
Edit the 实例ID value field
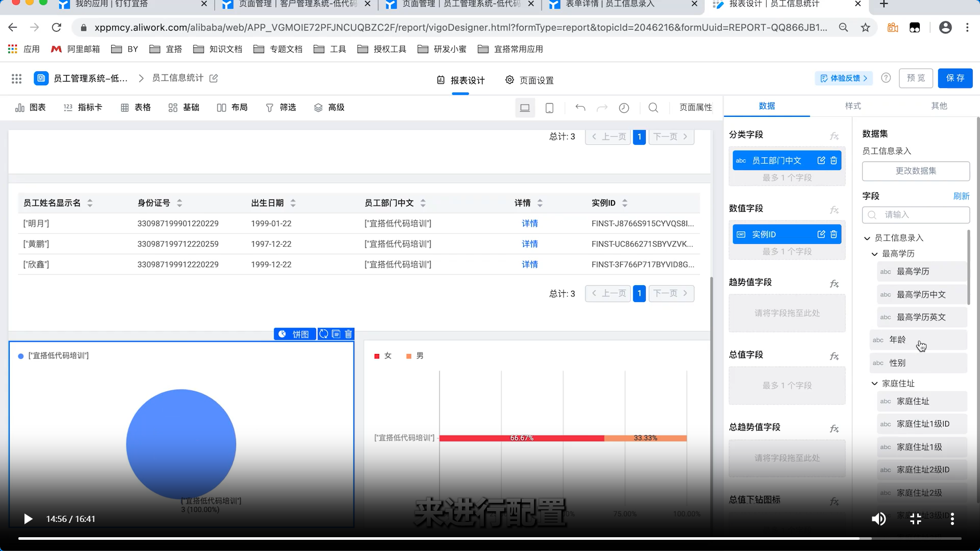[821, 234]
